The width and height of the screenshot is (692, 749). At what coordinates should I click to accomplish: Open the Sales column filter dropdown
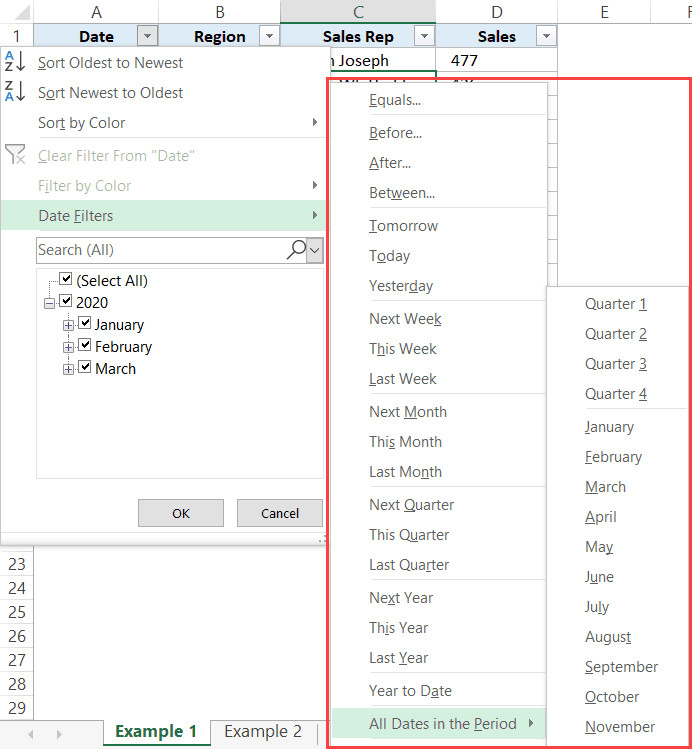546,36
